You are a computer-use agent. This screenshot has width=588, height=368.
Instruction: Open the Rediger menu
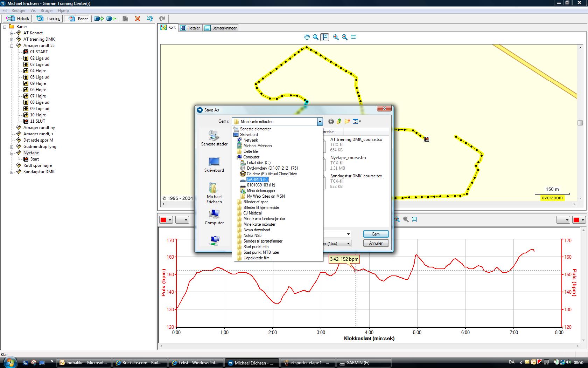click(x=19, y=11)
